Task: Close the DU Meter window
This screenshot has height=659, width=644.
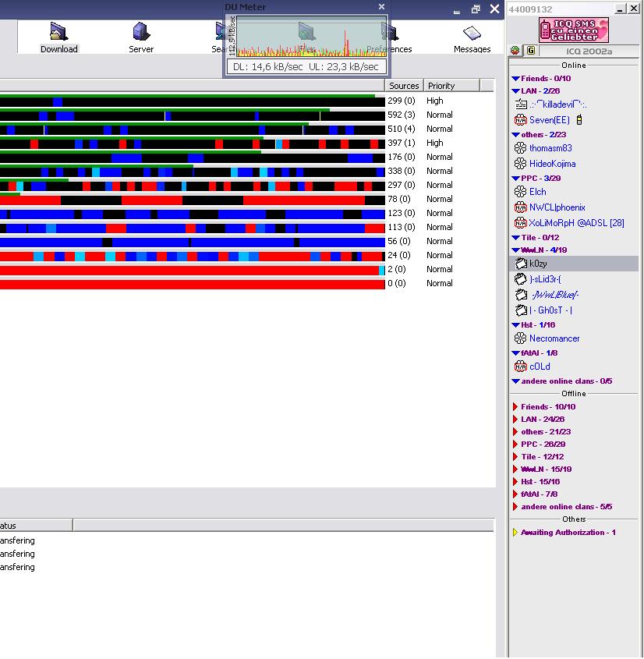Action: 381,7
